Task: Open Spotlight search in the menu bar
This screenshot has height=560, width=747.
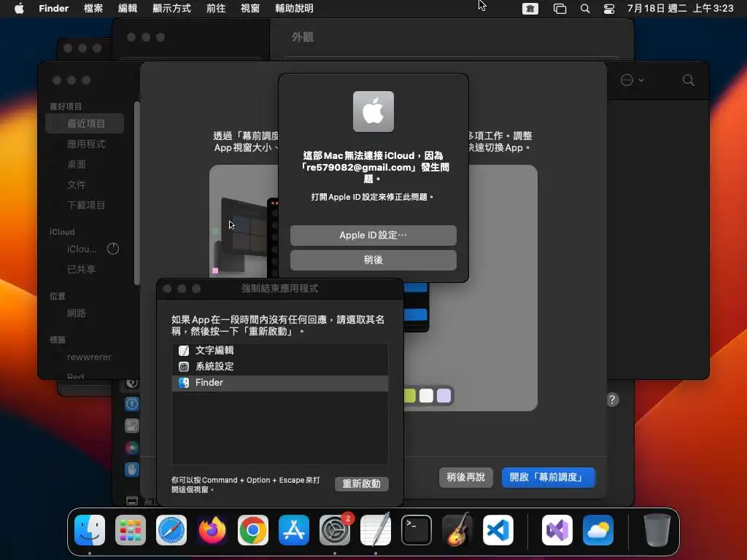Action: point(585,9)
